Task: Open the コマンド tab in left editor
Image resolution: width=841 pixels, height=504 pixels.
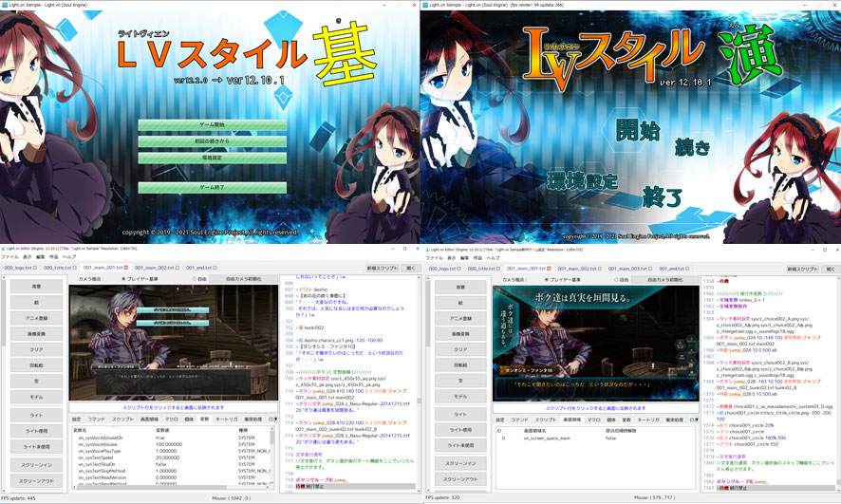Action: tap(97, 419)
